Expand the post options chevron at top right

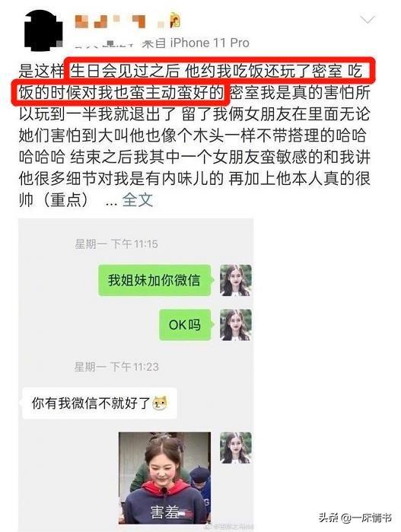pyautogui.click(x=368, y=20)
